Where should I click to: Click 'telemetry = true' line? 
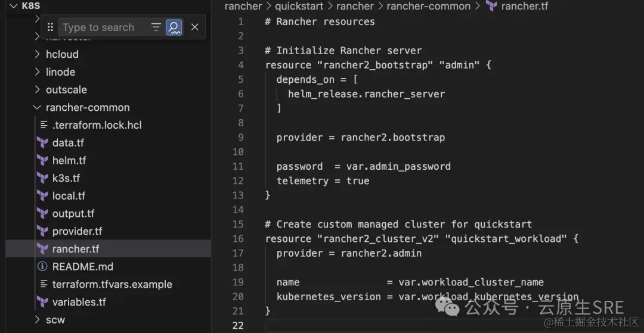click(323, 181)
